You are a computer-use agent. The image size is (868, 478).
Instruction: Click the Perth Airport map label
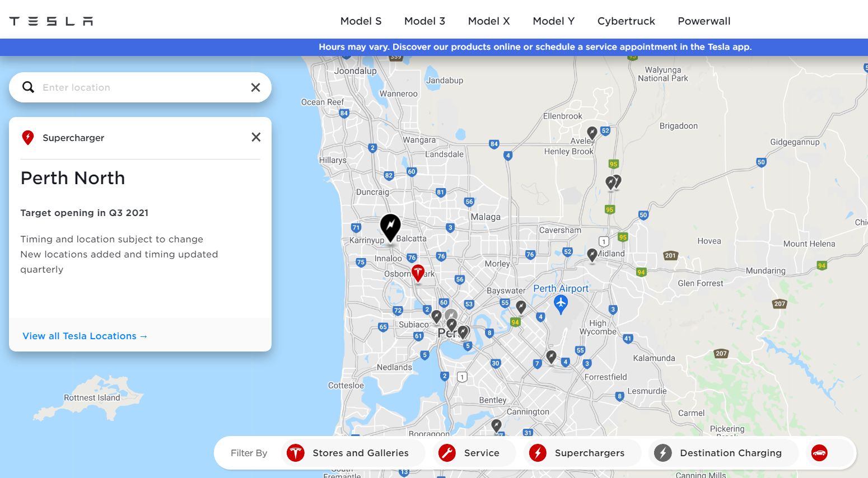pyautogui.click(x=561, y=288)
